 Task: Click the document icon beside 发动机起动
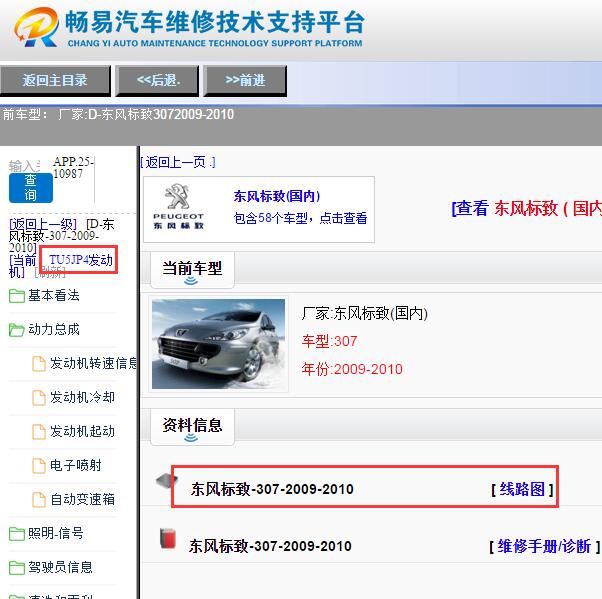tap(38, 432)
